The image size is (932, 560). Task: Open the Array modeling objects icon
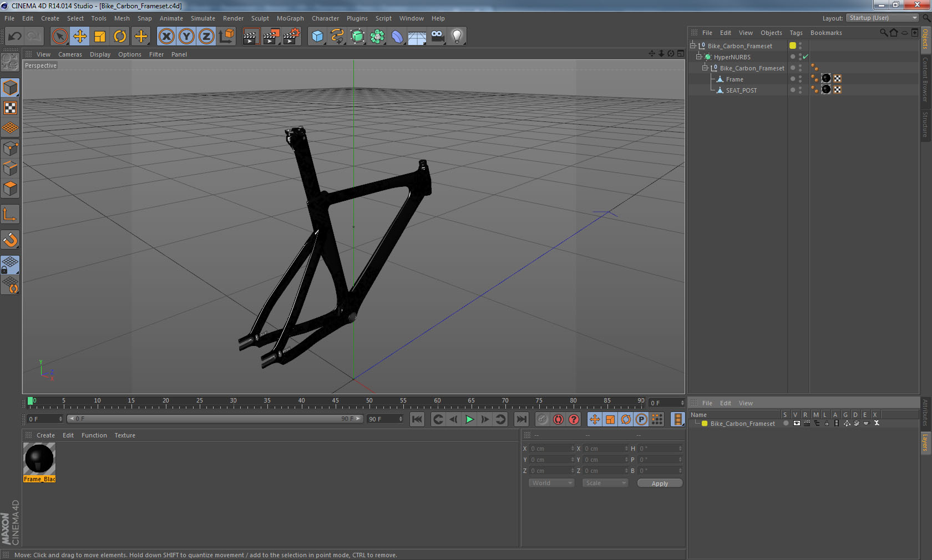(377, 37)
